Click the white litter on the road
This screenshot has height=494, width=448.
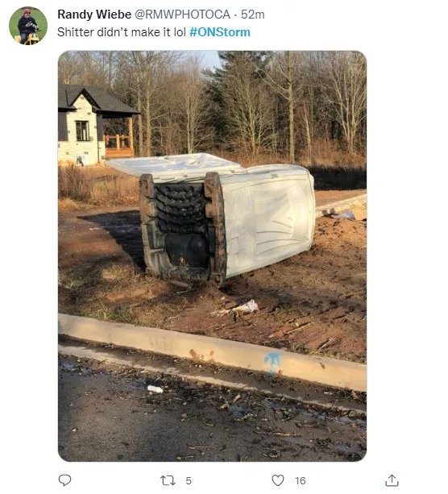[155, 389]
